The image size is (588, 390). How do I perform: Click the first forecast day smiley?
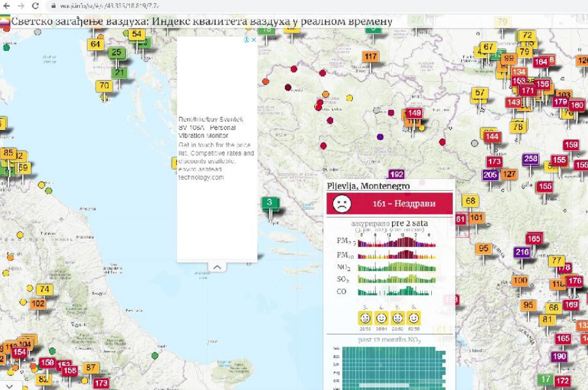(365, 318)
